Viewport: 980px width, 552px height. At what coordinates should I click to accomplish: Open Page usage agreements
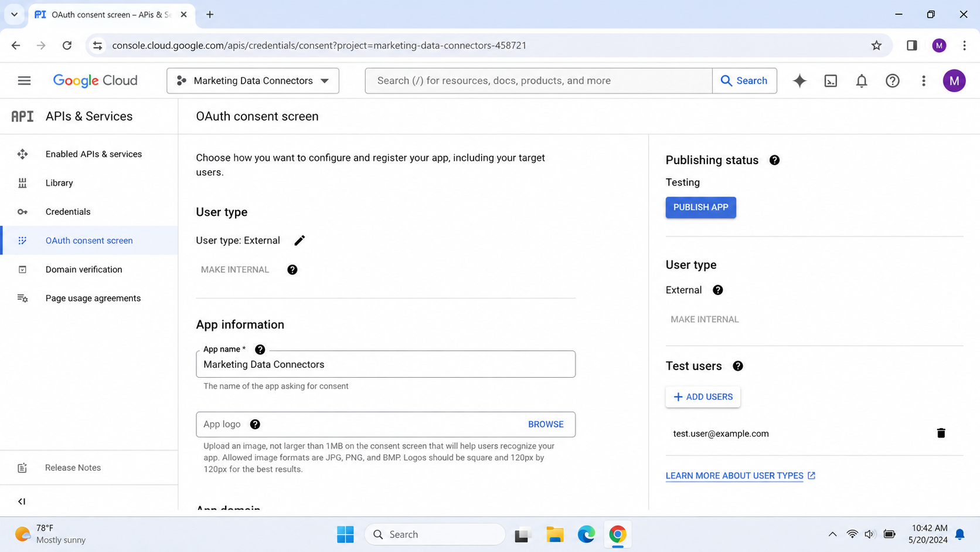[x=89, y=298]
